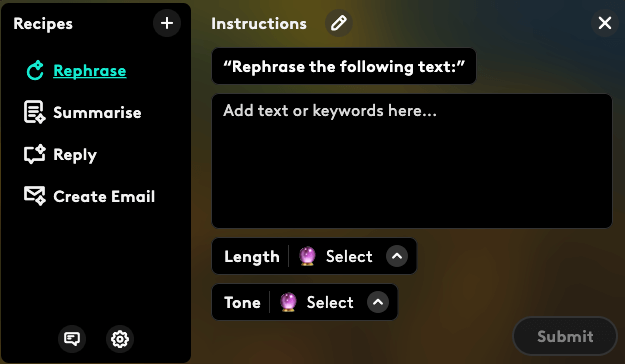Click the Summarise document icon

point(35,112)
